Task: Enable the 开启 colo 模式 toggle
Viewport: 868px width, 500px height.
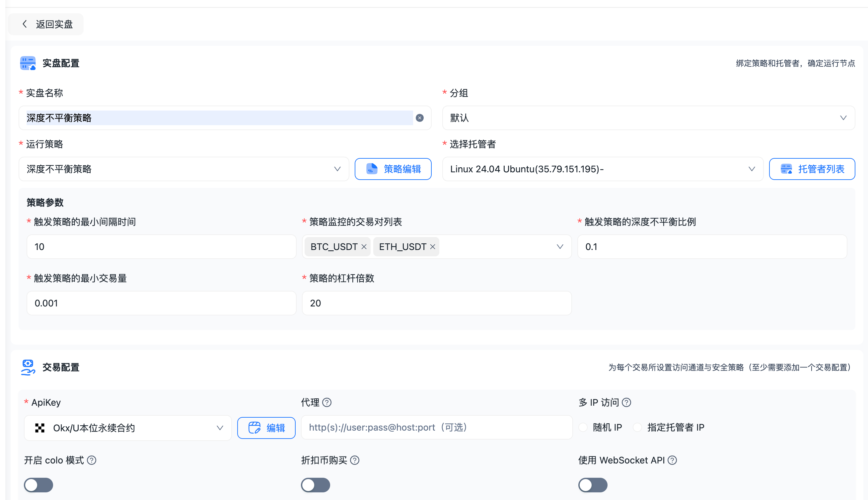Action: [x=38, y=485]
